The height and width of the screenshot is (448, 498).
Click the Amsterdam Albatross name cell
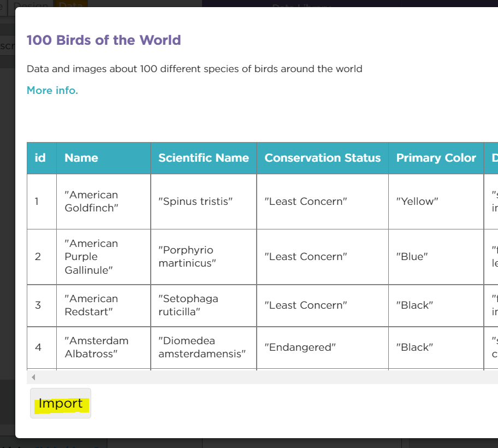(97, 347)
